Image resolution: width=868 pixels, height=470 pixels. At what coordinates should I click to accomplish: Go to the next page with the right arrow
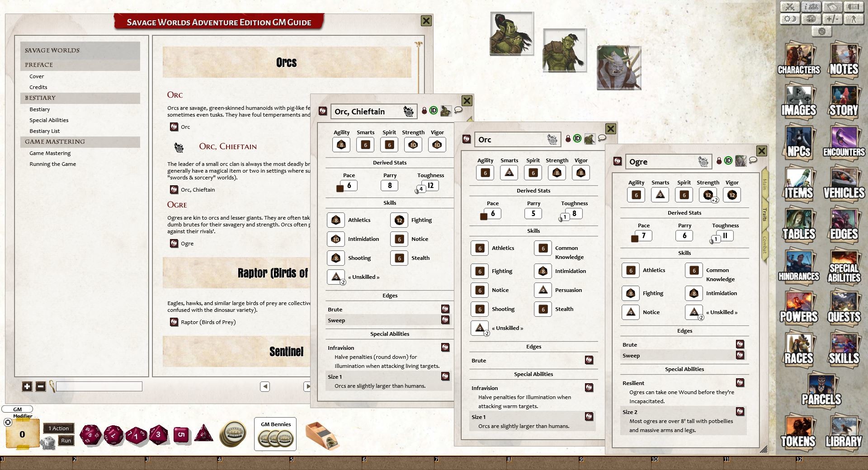coord(308,386)
